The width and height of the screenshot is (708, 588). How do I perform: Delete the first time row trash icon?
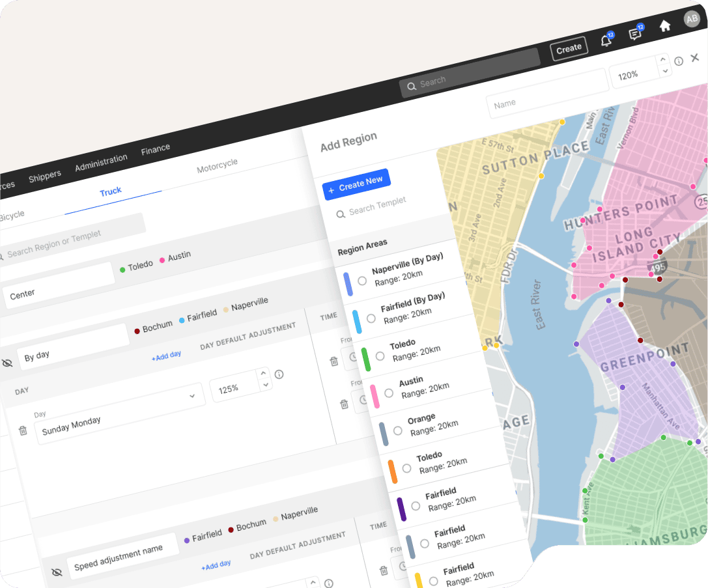(334, 361)
